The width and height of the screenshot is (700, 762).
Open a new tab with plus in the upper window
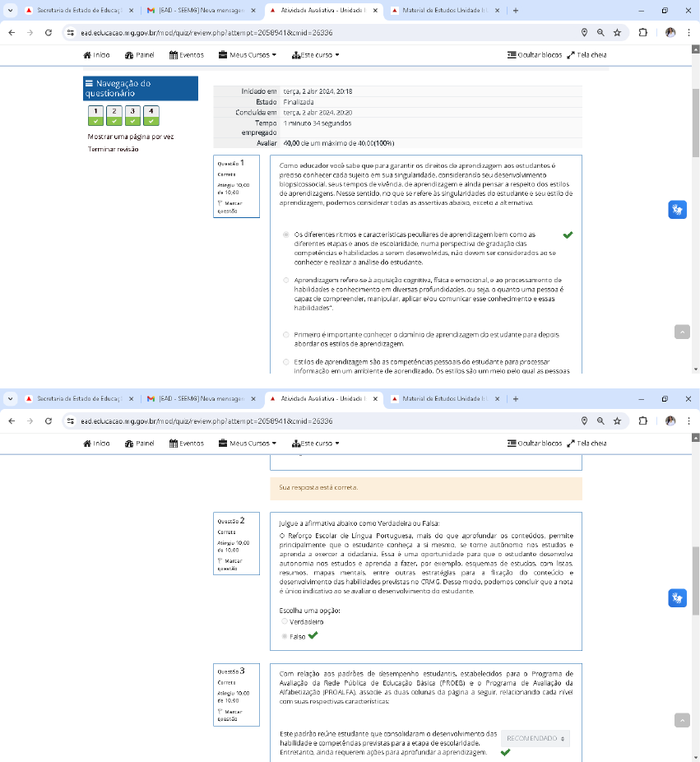click(516, 10)
